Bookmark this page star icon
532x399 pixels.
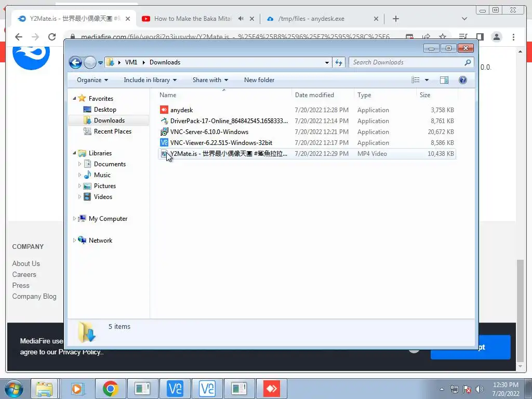click(x=443, y=37)
